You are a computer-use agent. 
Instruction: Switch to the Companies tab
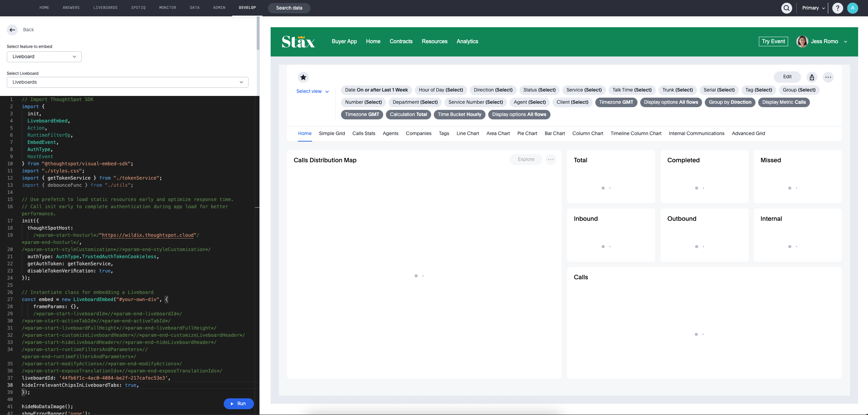419,134
